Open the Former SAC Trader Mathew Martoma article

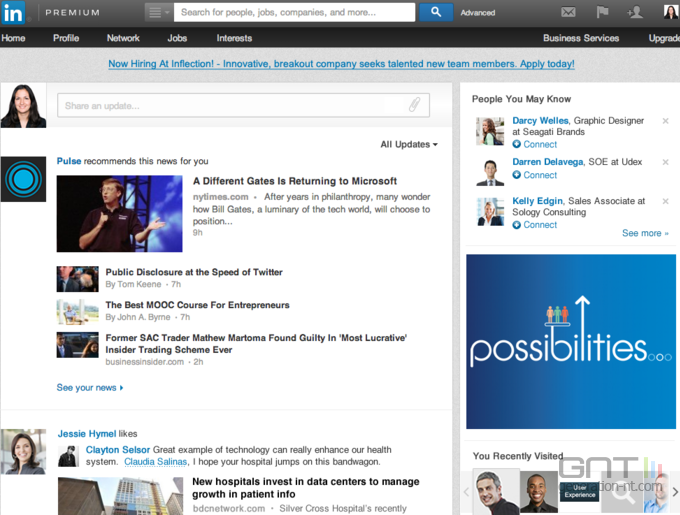[256, 344]
